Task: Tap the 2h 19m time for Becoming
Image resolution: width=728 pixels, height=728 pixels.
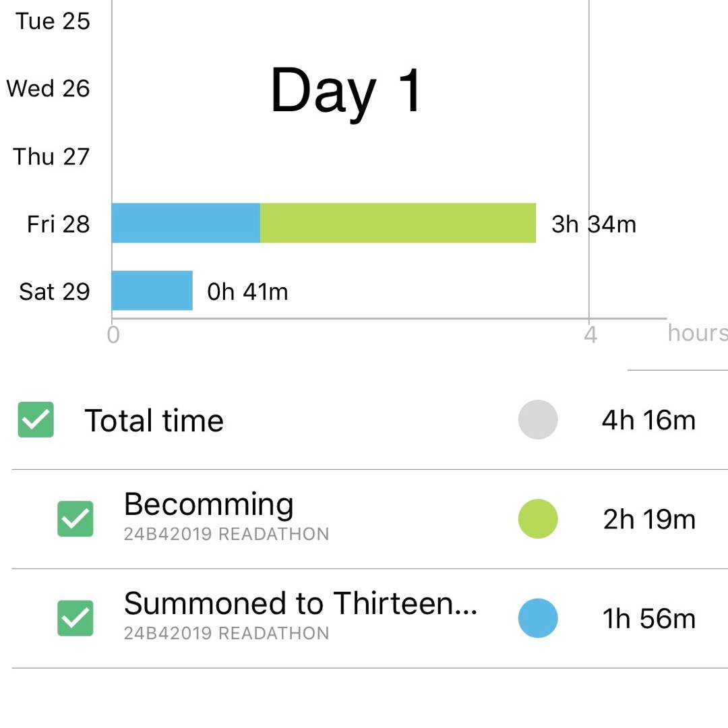Action: tap(649, 520)
